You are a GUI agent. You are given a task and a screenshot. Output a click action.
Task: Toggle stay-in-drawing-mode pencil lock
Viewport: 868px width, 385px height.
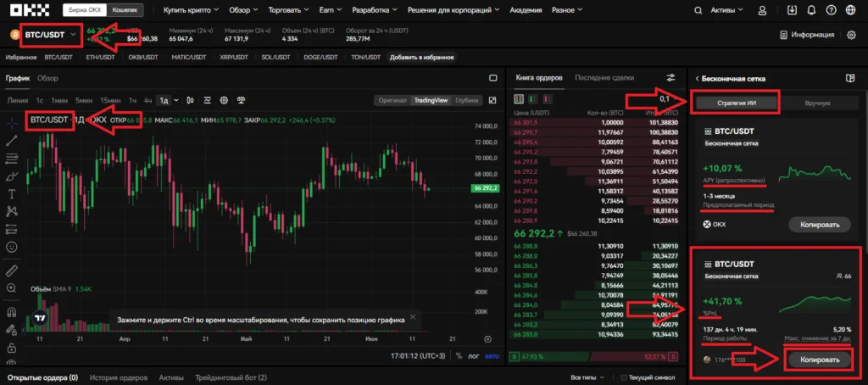(12, 331)
